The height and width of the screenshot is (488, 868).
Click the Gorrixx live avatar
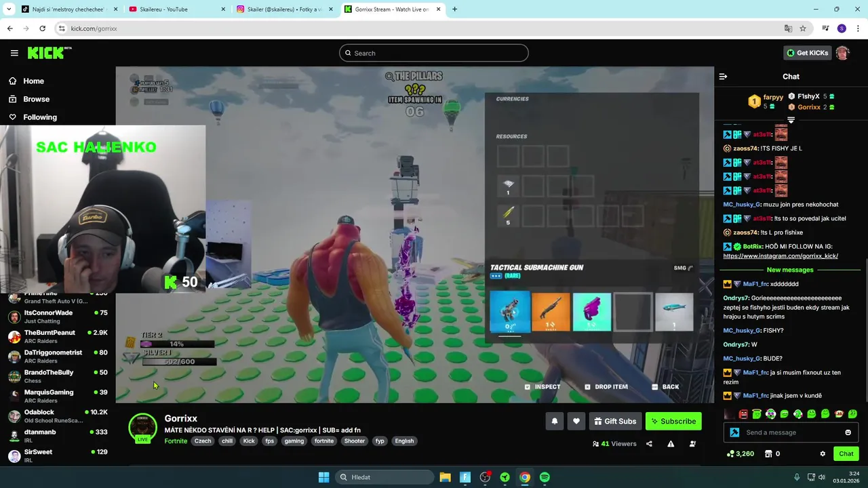click(142, 428)
